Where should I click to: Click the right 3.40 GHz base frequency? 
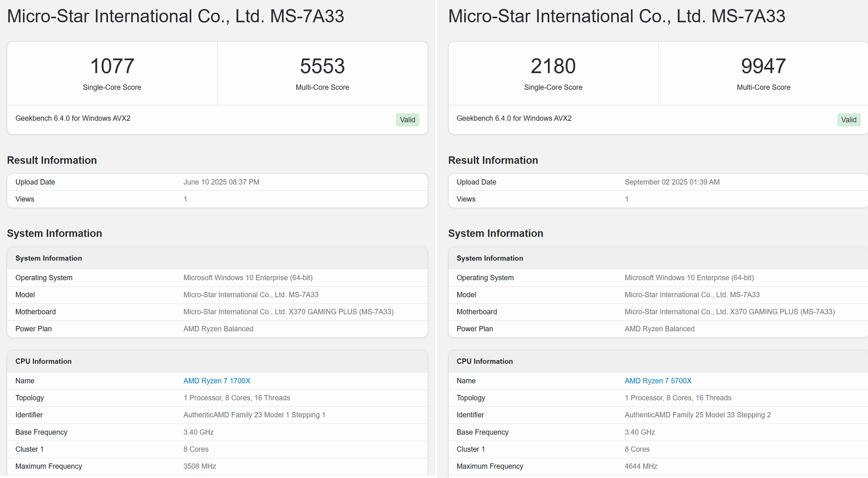point(640,432)
